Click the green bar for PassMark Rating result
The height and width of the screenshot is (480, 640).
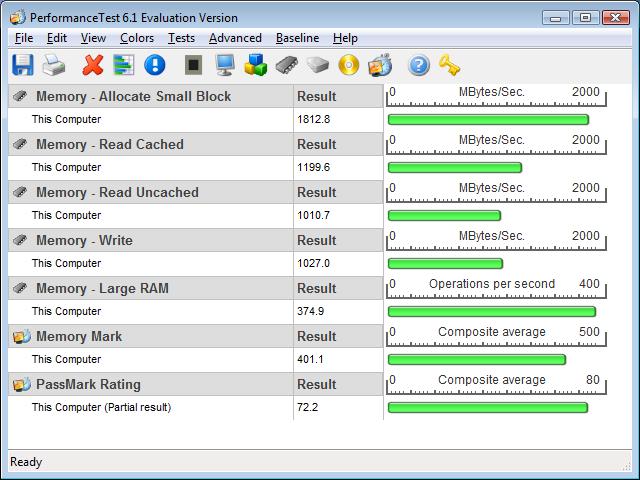tap(488, 408)
